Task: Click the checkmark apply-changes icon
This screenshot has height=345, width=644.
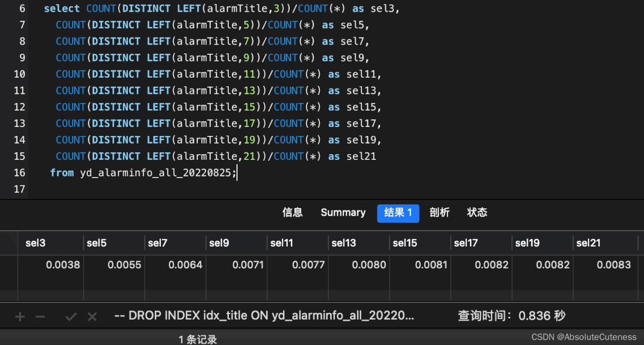Action: pyautogui.click(x=71, y=317)
